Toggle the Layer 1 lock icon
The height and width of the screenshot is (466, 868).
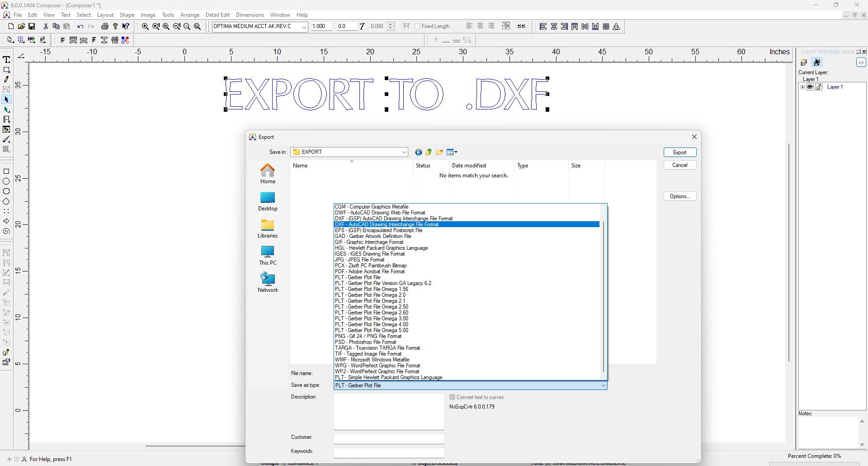click(x=819, y=87)
